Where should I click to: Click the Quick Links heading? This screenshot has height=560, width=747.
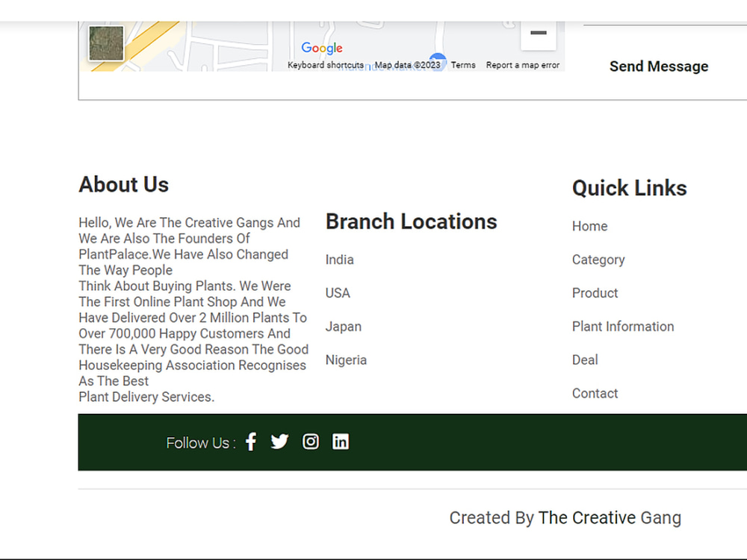[x=629, y=188]
